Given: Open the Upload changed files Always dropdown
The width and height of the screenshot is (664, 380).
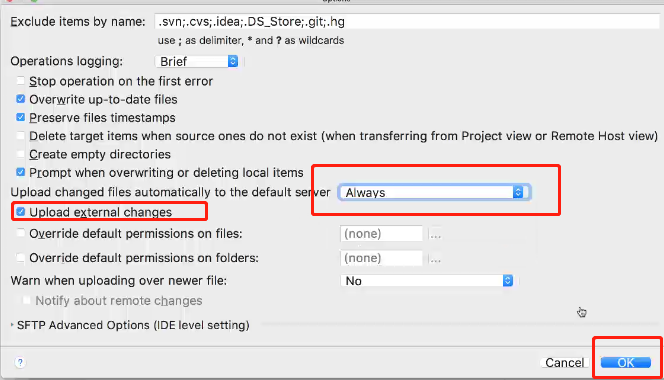Looking at the screenshot, I should coord(434,192).
